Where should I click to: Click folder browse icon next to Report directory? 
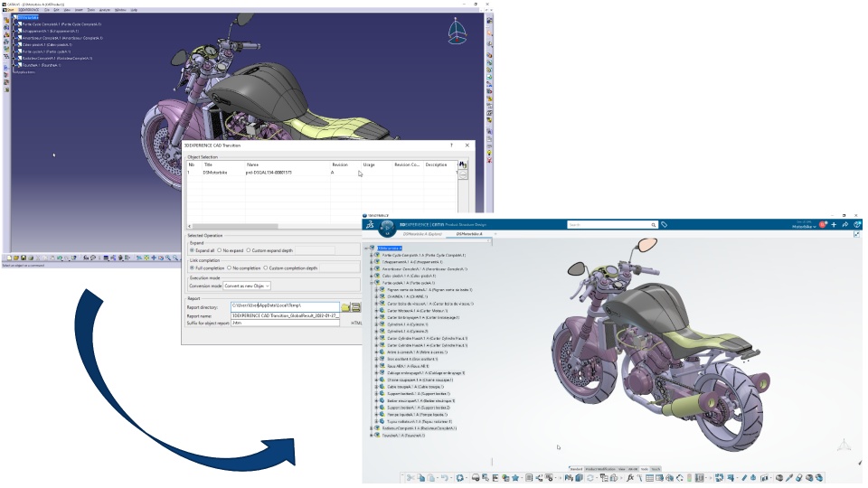[x=345, y=307]
